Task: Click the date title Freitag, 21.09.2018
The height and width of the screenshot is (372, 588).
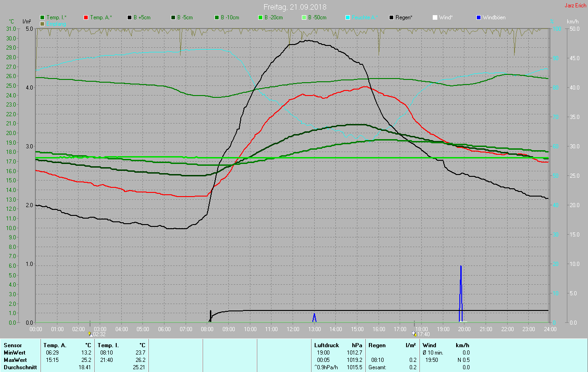Action: click(x=295, y=7)
